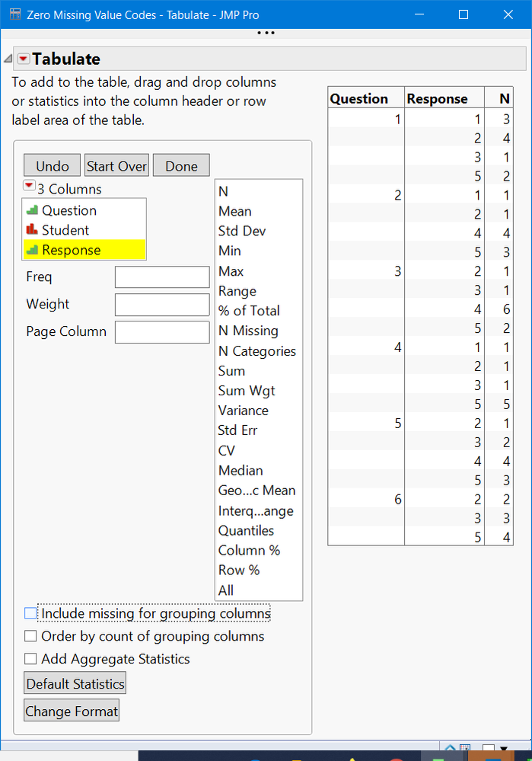The image size is (532, 761).
Task: Click the Change Format button
Action: pos(72,711)
